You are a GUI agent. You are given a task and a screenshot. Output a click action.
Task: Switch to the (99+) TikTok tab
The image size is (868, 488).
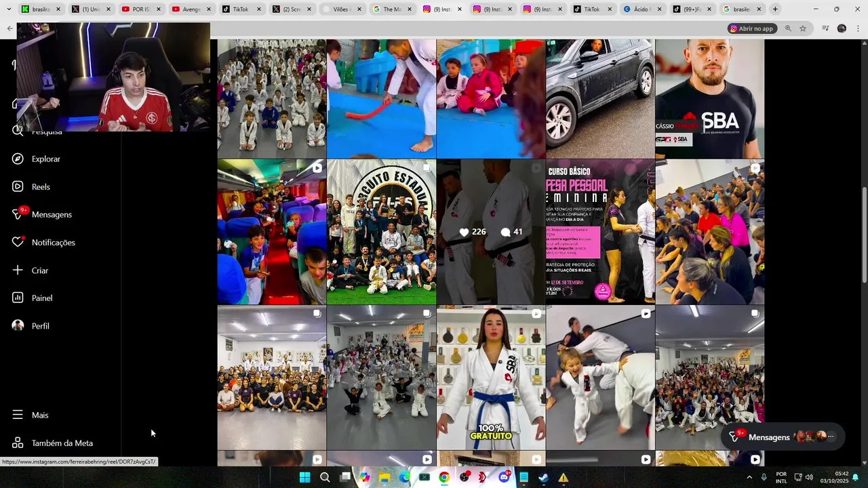(x=693, y=9)
